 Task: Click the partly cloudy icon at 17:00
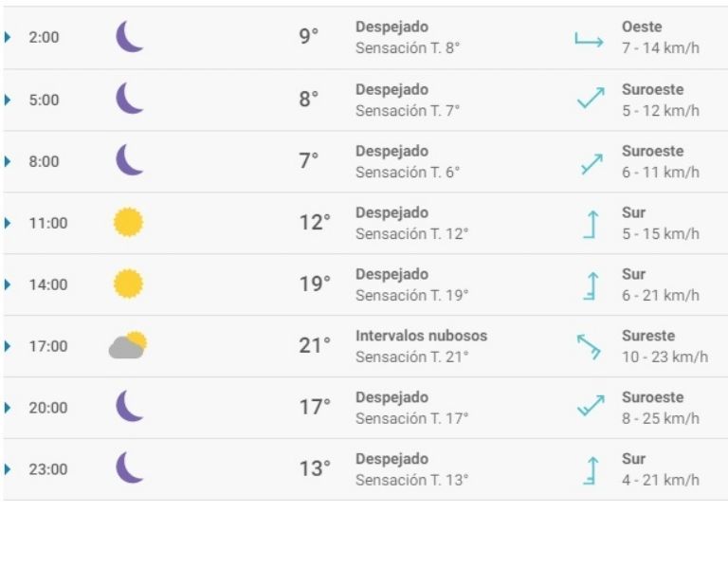(128, 346)
